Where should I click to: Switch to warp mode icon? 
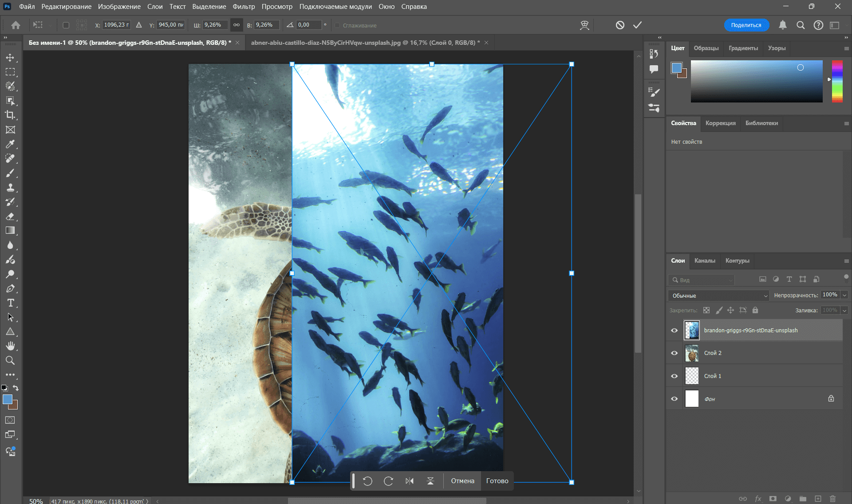coord(584,25)
